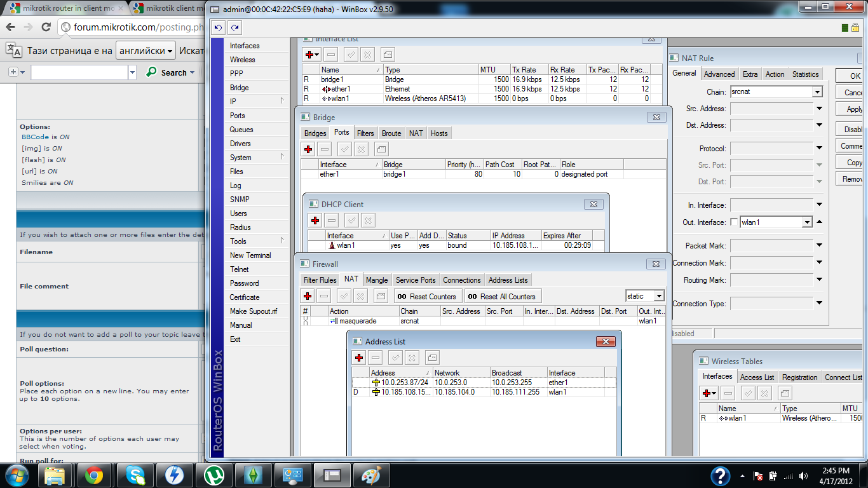Expand the Protocol field in NAT Rule
This screenshot has width=868, height=488.
(819, 149)
